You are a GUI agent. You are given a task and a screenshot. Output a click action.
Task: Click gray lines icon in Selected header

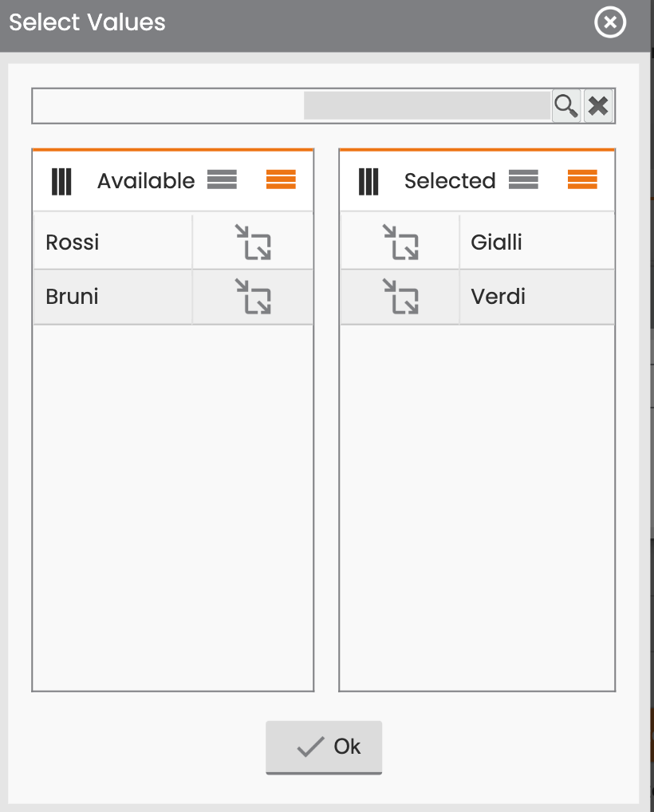(x=523, y=179)
